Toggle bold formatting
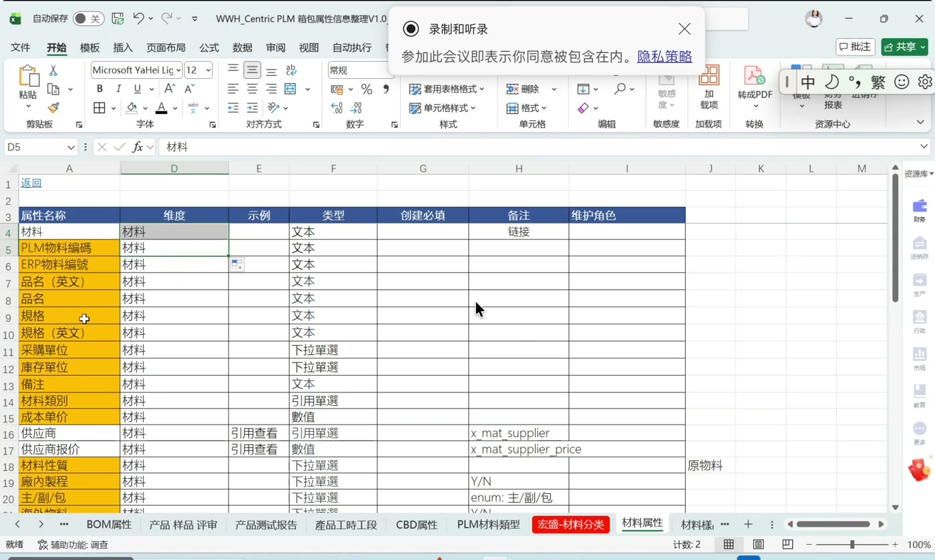Image resolution: width=935 pixels, height=560 pixels. pos(100,89)
